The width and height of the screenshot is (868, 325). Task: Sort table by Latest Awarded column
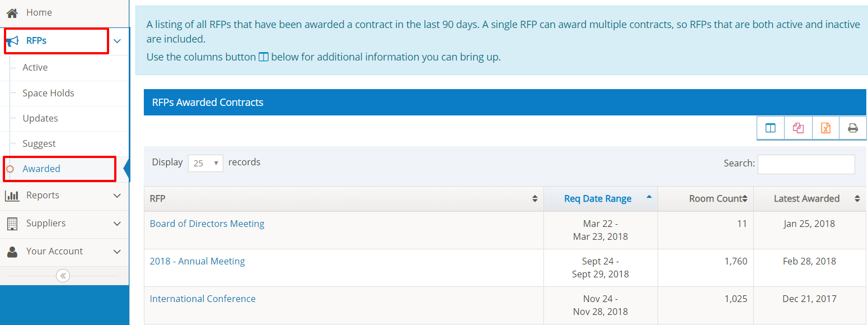tap(806, 198)
